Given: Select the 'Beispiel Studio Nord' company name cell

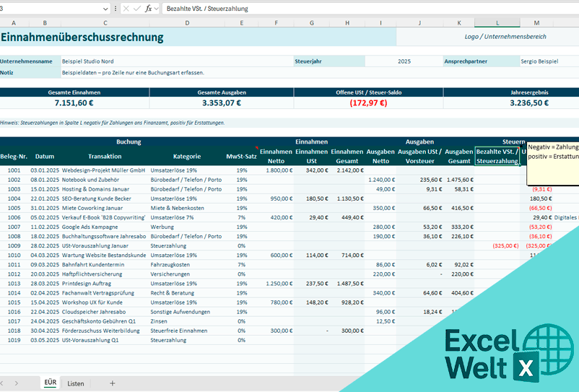Looking at the screenshot, I should click(178, 61).
